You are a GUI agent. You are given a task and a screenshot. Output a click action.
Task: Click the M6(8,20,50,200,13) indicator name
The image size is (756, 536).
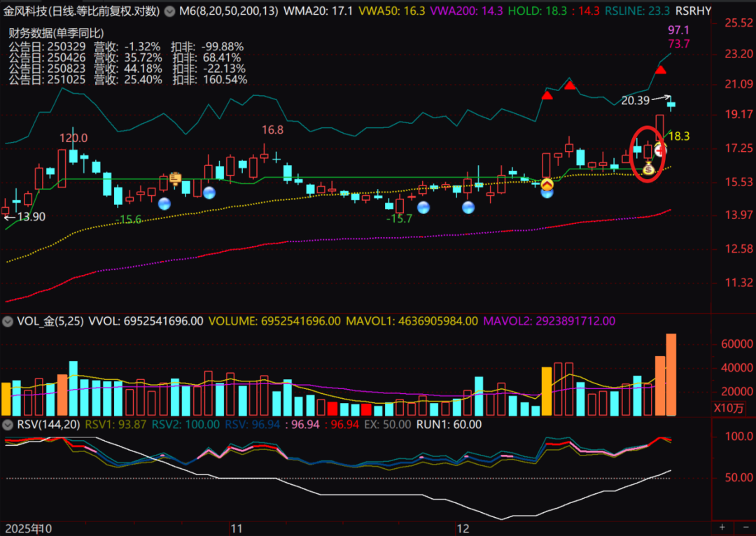(228, 11)
